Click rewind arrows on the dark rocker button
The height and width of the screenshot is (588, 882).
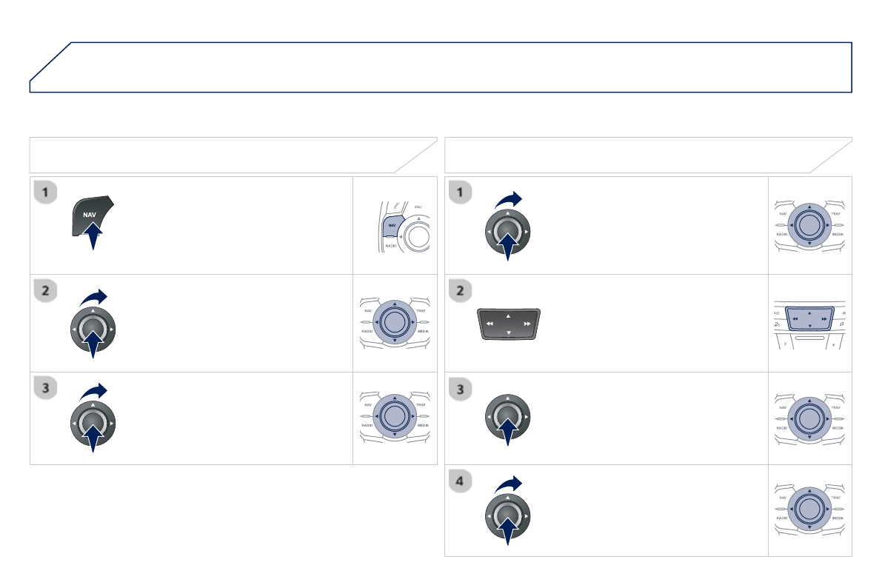(490, 324)
